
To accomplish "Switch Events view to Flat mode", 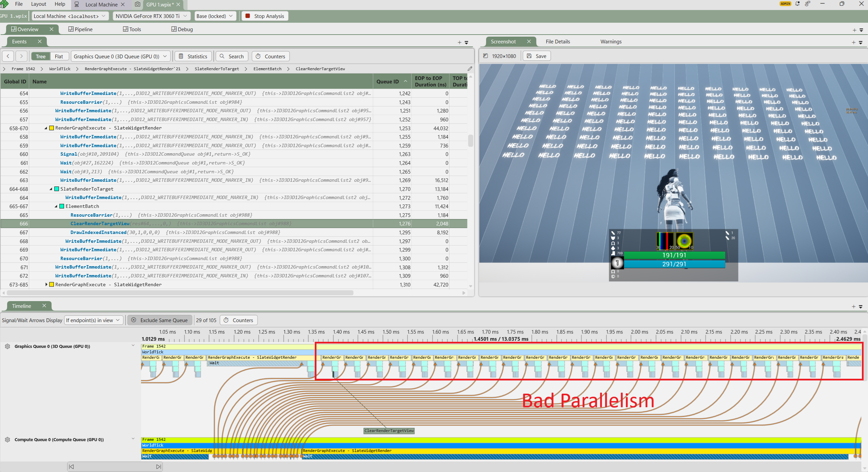I will point(59,56).
